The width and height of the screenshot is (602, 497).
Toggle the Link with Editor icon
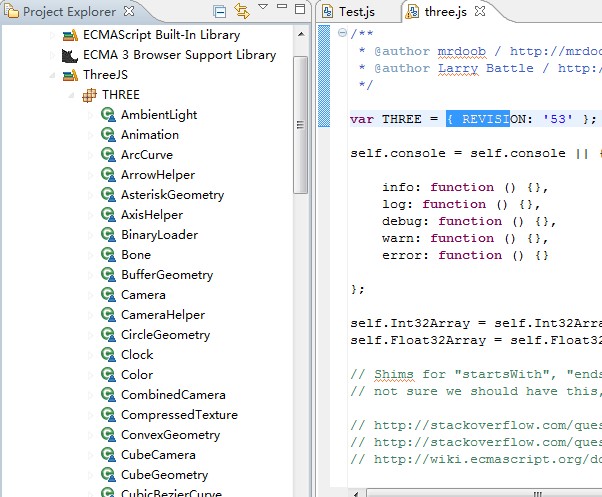coord(242,11)
